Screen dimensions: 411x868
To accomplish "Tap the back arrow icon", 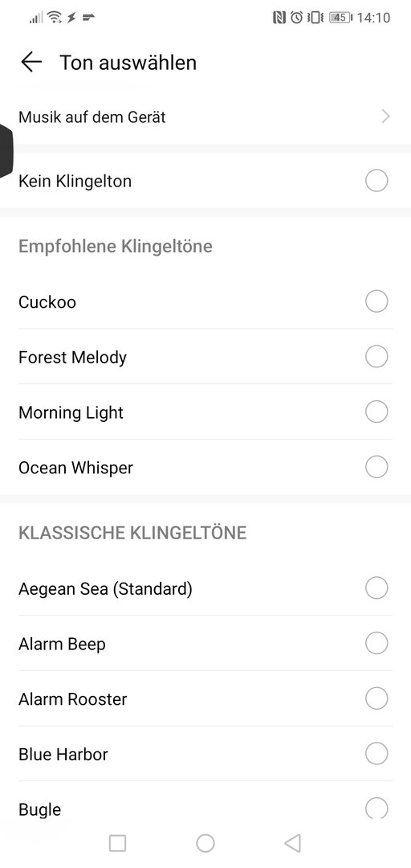I will click(x=31, y=62).
